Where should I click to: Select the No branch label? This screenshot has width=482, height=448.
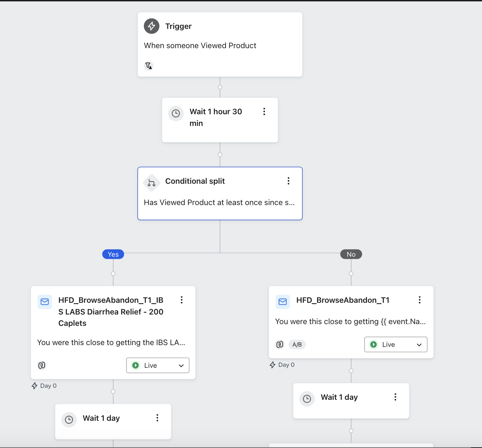point(351,254)
